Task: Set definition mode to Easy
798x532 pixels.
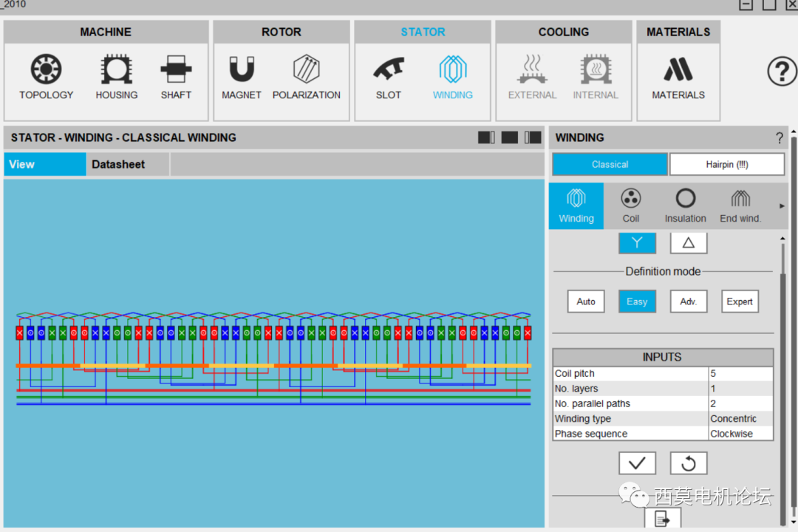Action: click(637, 301)
